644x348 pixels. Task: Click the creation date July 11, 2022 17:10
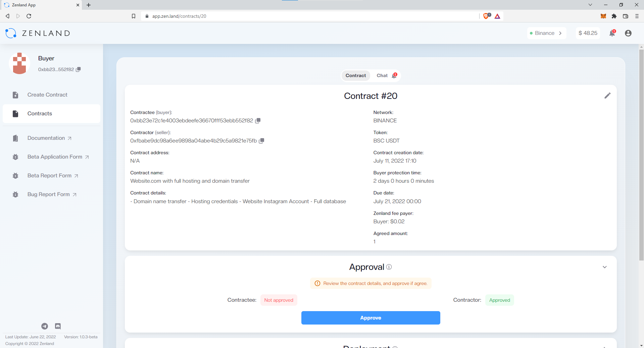[395, 161]
